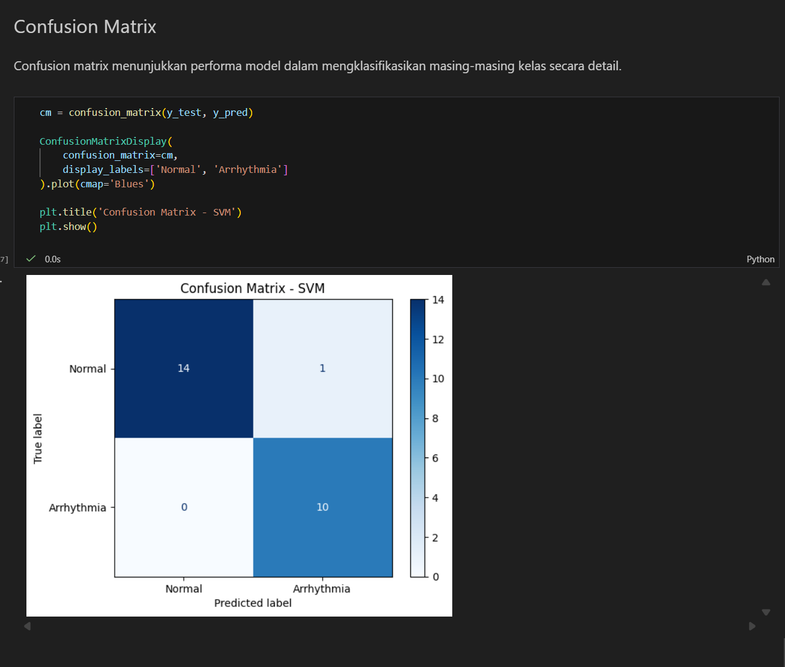
Task: Click the colorbar tick value 8
Action: tap(435, 419)
